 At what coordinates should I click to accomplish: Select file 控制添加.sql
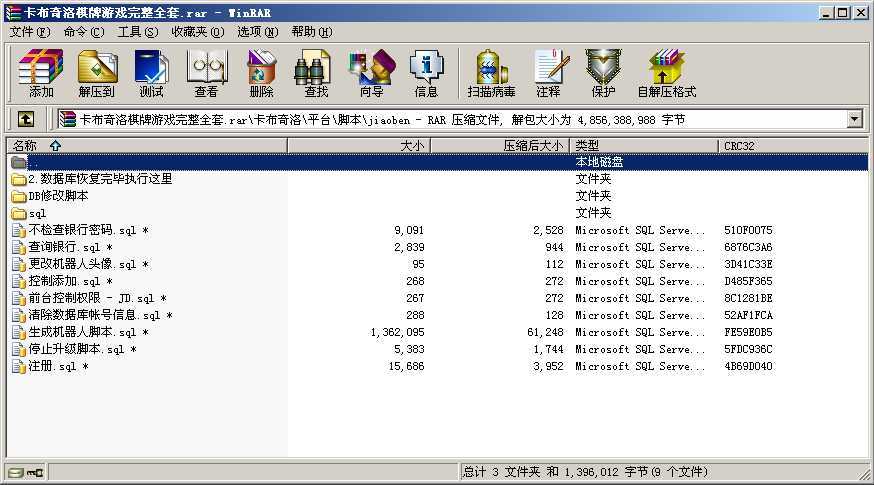62,281
